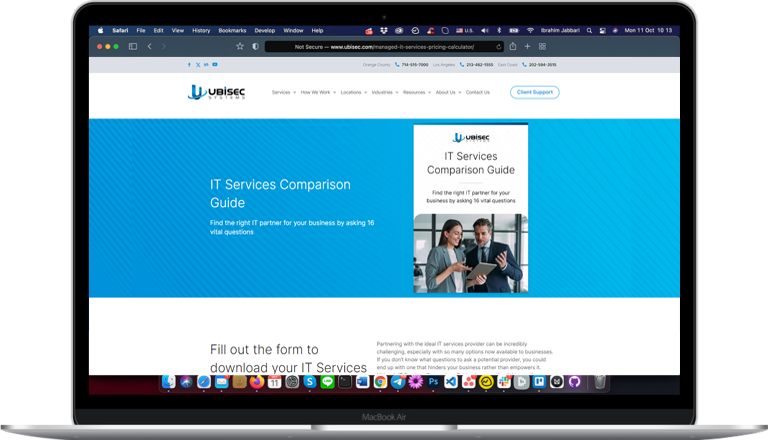Open the Bookmarks menu

point(232,30)
